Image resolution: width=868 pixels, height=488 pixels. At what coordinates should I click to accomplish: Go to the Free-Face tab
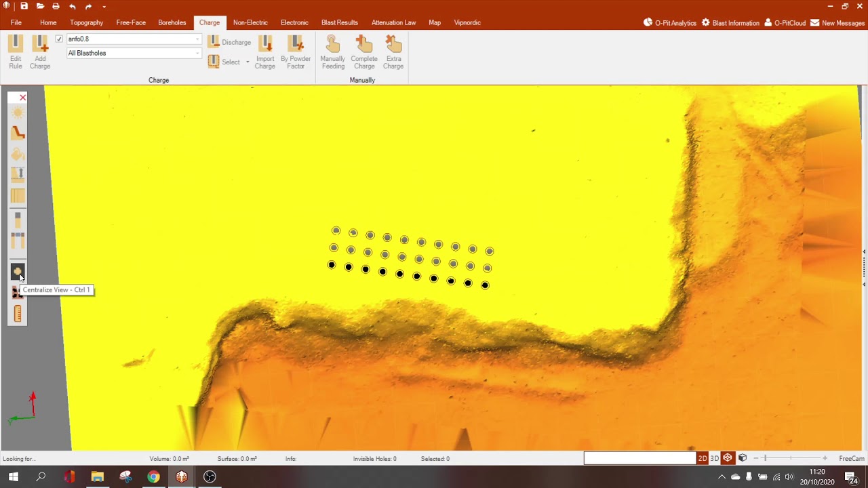click(131, 22)
